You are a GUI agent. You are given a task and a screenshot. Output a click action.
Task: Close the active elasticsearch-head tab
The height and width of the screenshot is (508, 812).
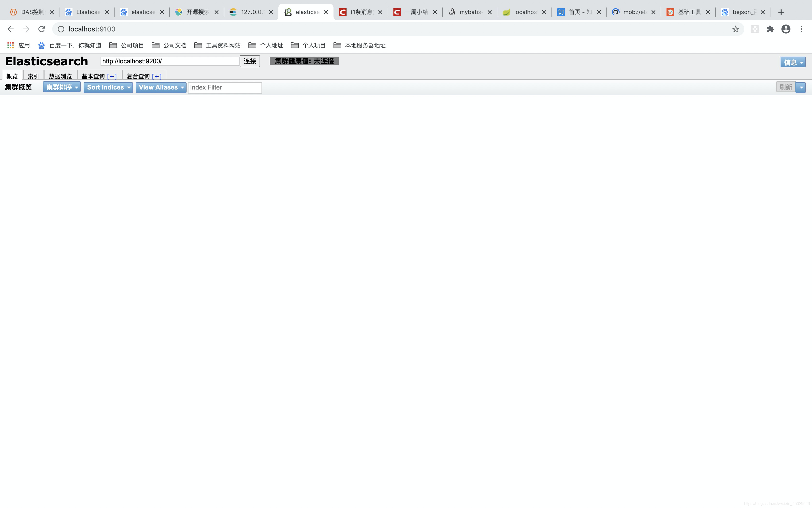click(x=326, y=12)
